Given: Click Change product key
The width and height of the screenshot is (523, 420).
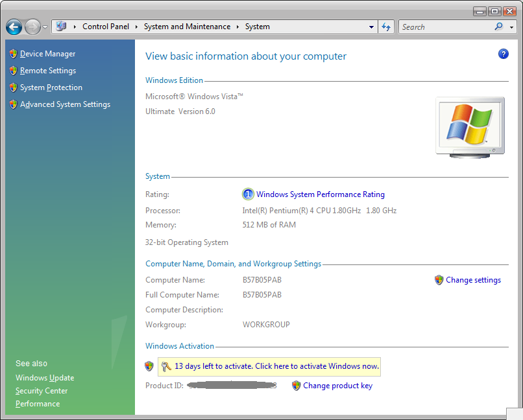Looking at the screenshot, I should click(x=337, y=386).
